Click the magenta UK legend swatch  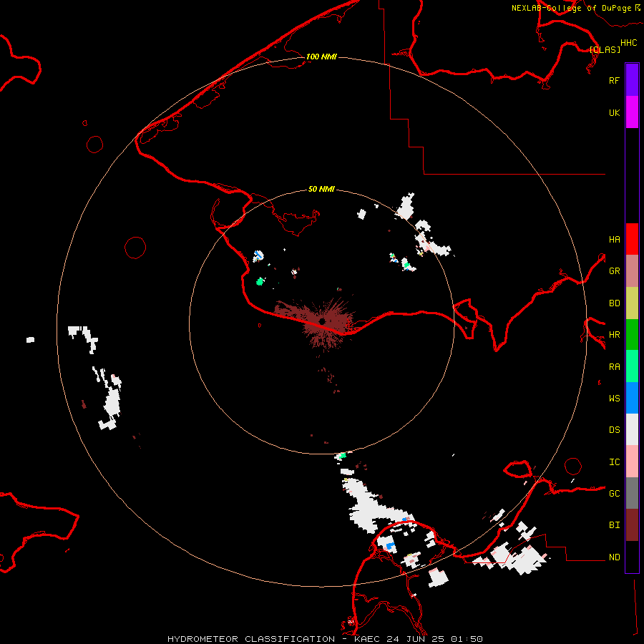pyautogui.click(x=632, y=112)
